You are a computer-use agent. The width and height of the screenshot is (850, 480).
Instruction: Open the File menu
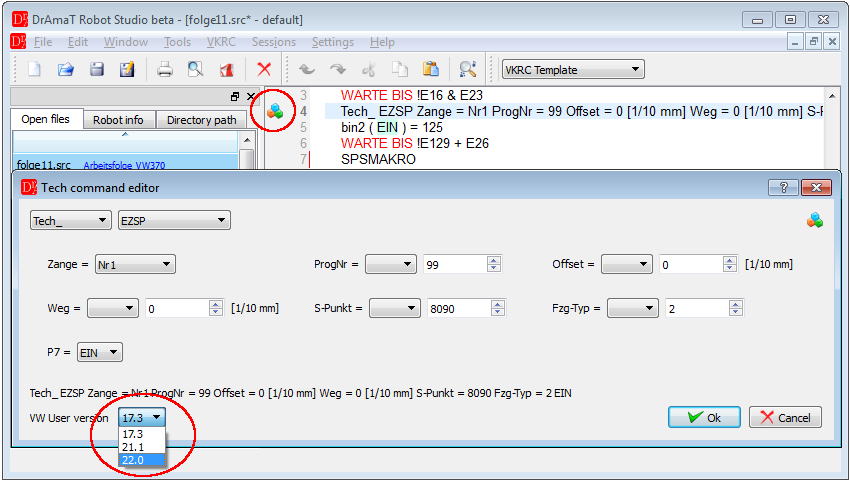click(x=43, y=42)
